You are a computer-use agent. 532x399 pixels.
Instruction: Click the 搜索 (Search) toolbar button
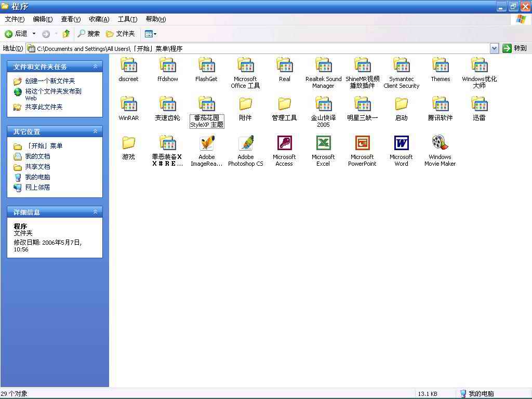point(88,34)
